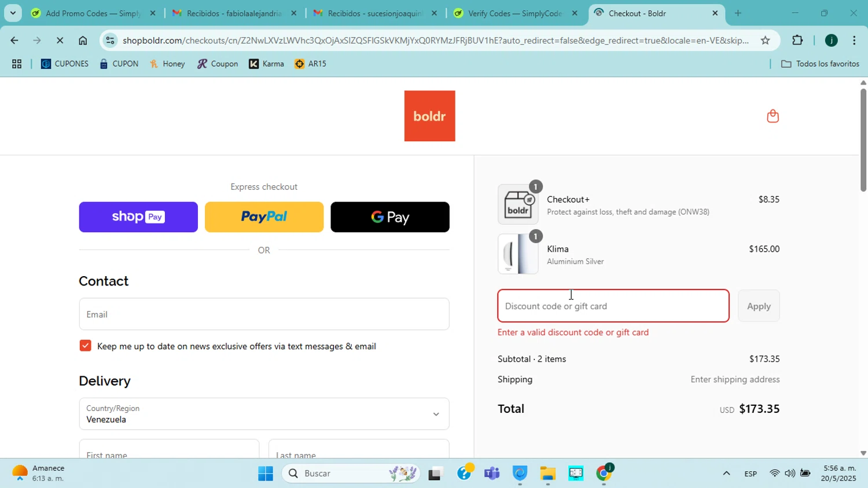Open AR15 bookmark

coord(311,64)
